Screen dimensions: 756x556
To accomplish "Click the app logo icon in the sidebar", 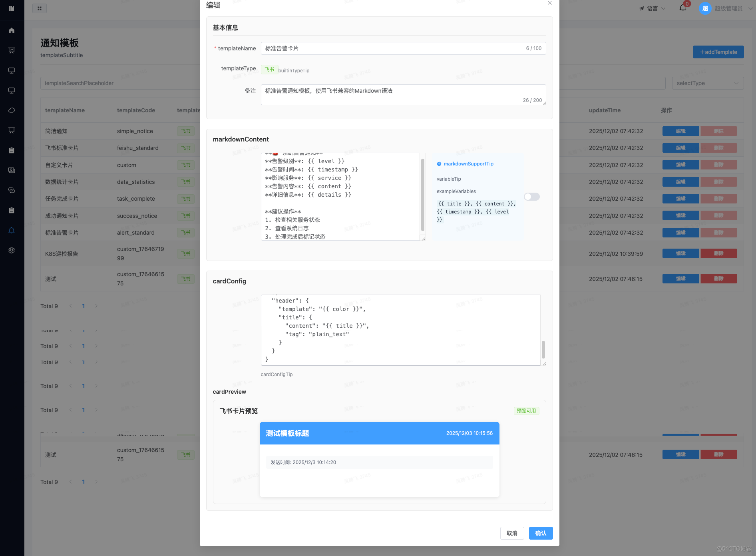I will click(x=12, y=8).
